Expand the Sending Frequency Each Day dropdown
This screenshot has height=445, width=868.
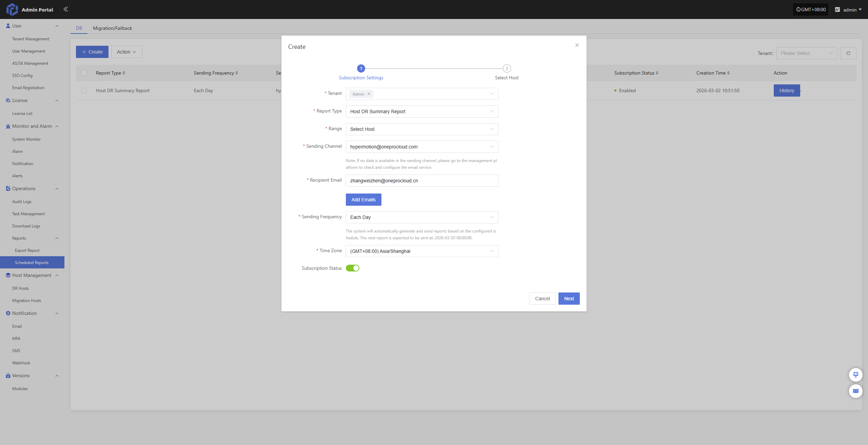pos(421,217)
